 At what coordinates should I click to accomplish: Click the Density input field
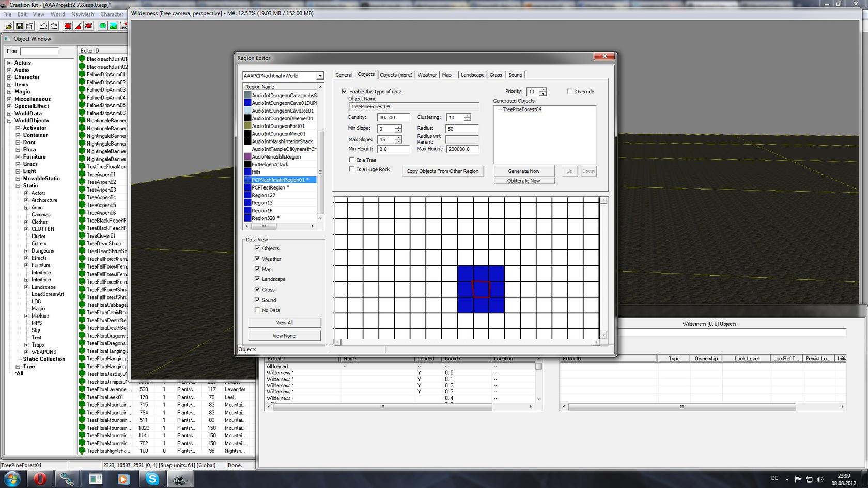click(393, 118)
